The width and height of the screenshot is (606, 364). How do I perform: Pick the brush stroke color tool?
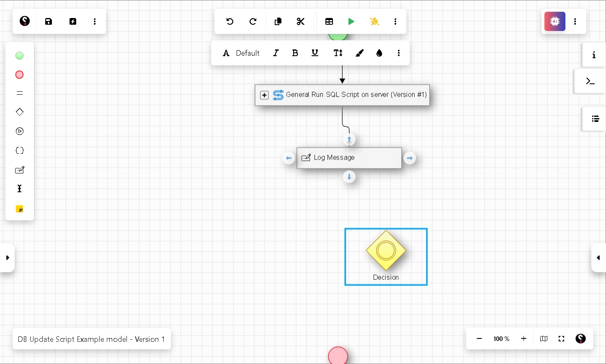[359, 53]
